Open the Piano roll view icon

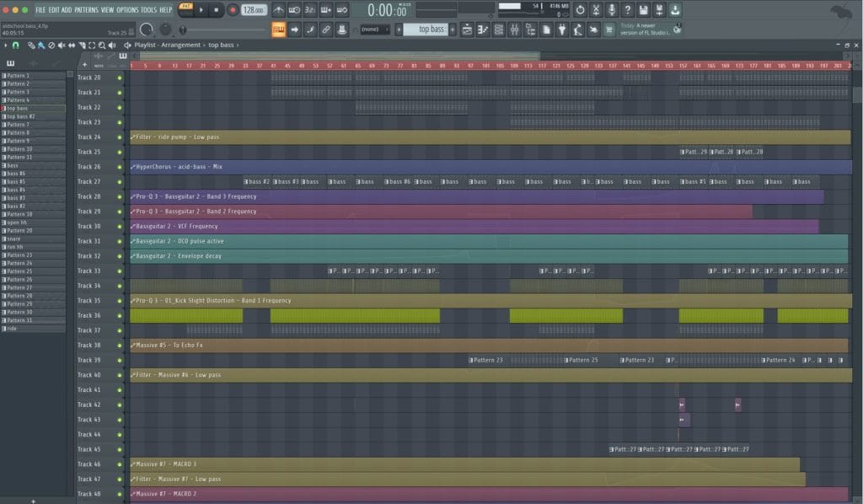pos(483,29)
